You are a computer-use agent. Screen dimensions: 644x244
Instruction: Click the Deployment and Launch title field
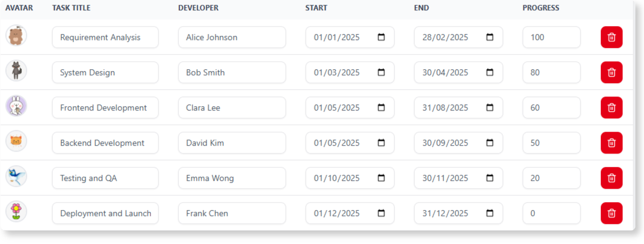click(x=105, y=213)
